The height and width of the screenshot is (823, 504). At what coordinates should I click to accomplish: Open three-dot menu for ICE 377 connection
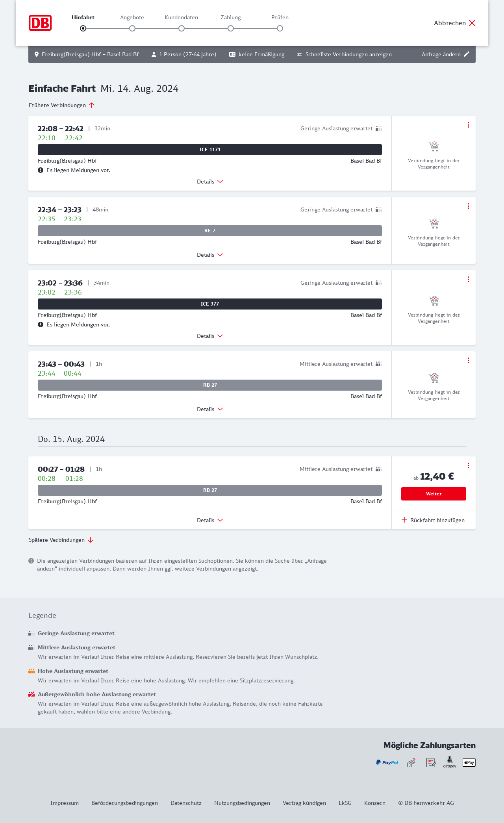pyautogui.click(x=468, y=279)
